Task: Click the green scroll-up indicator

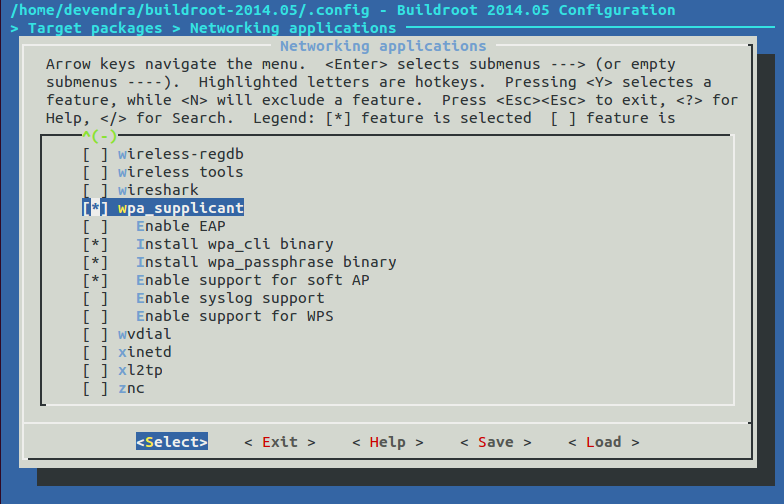Action: (x=100, y=136)
